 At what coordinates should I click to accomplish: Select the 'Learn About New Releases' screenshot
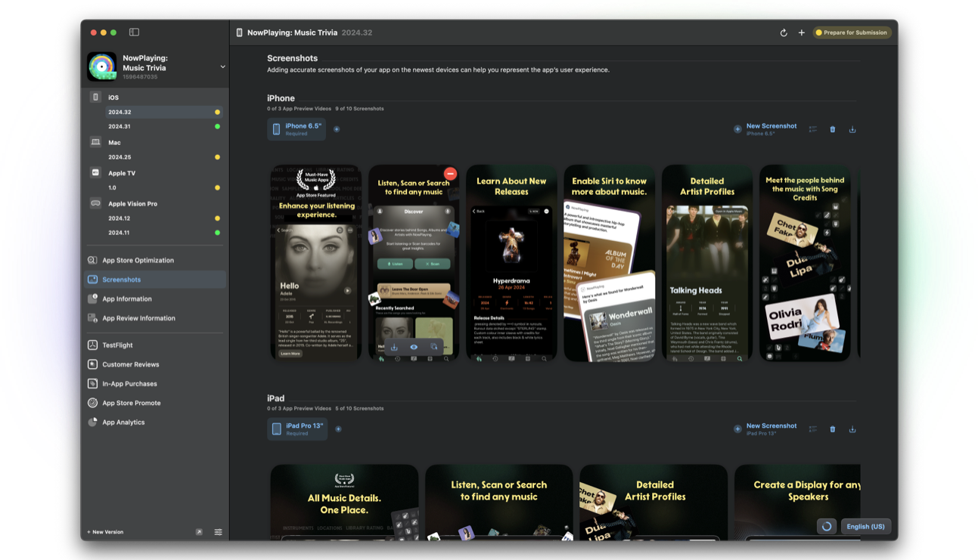click(x=511, y=263)
